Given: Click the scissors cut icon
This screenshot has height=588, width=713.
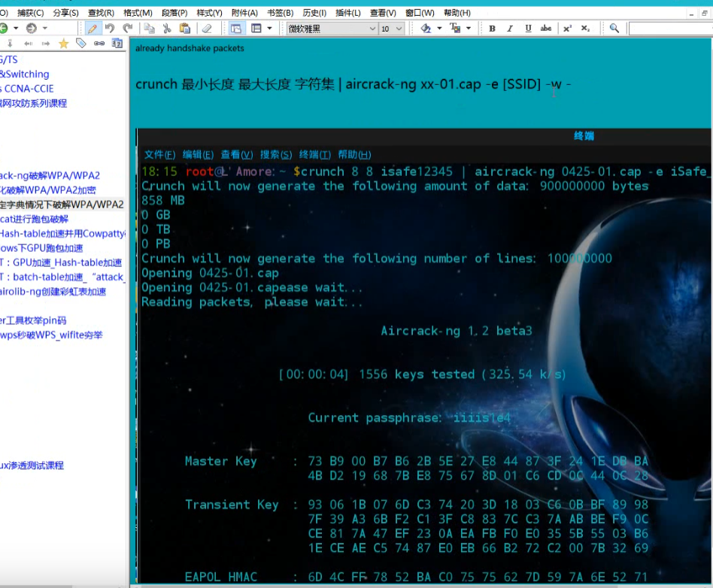Looking at the screenshot, I should tap(167, 28).
